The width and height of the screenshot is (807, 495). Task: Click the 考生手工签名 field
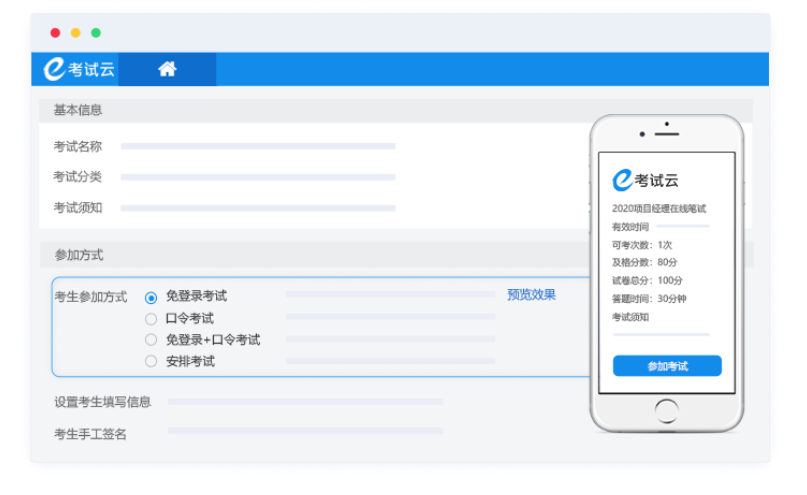click(x=305, y=432)
